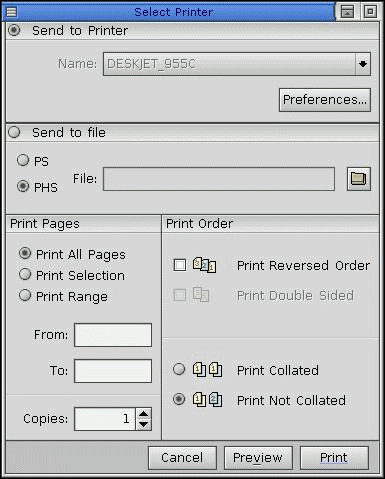This screenshot has height=479, width=385.
Task: Click the Print Pages section header
Action: (83, 224)
